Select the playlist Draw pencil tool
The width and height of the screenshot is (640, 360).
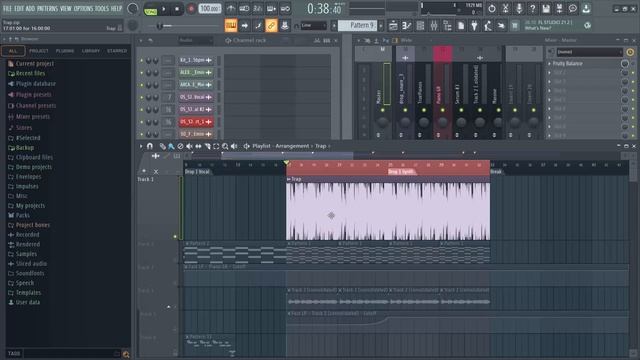(162, 146)
